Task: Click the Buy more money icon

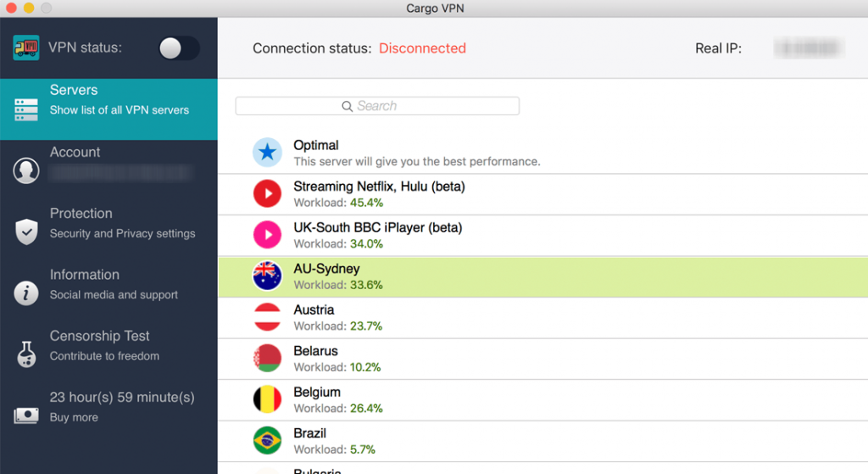Action: (x=26, y=415)
